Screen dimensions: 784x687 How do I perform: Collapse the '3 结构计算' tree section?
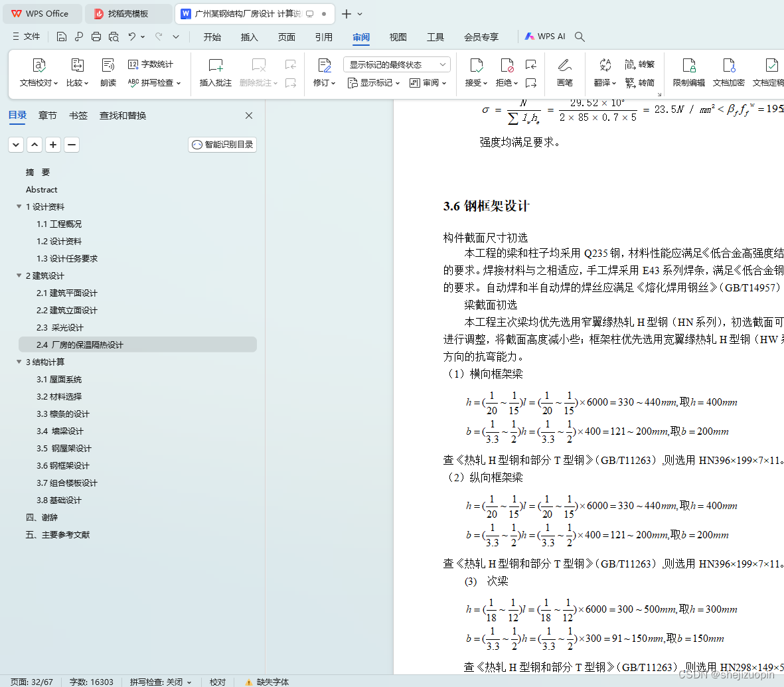point(19,362)
